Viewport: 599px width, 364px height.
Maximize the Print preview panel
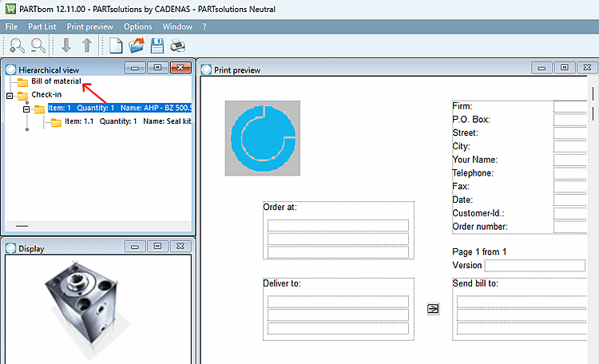pos(564,68)
